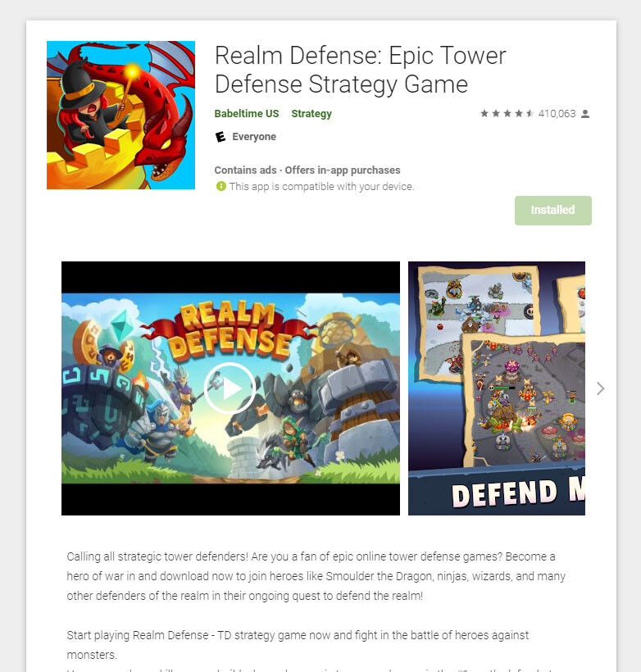Click the person icon beside the ratings count

[585, 114]
